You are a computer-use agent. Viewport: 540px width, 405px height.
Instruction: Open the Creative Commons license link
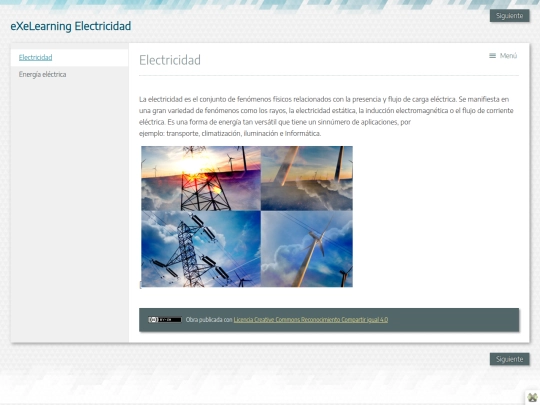point(311,320)
